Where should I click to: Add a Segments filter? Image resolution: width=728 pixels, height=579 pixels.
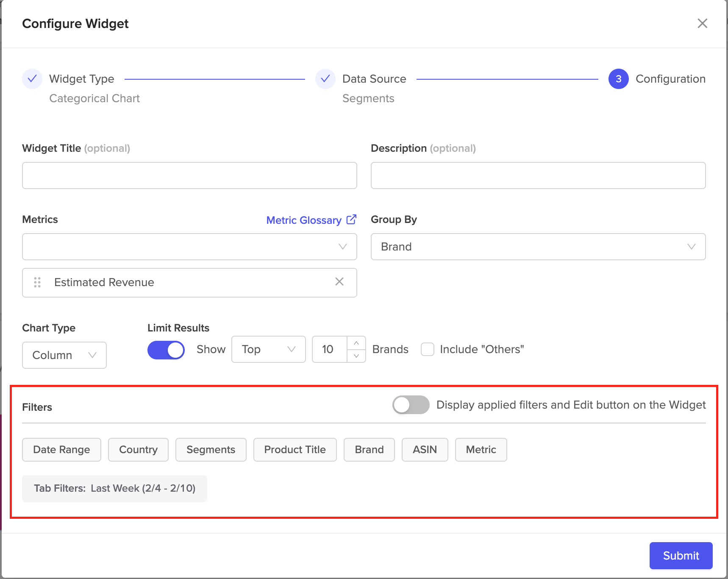tap(211, 450)
